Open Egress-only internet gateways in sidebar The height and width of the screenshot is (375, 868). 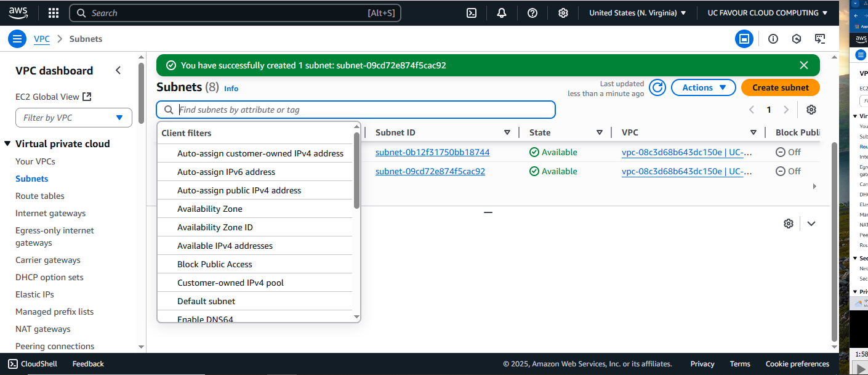click(55, 236)
